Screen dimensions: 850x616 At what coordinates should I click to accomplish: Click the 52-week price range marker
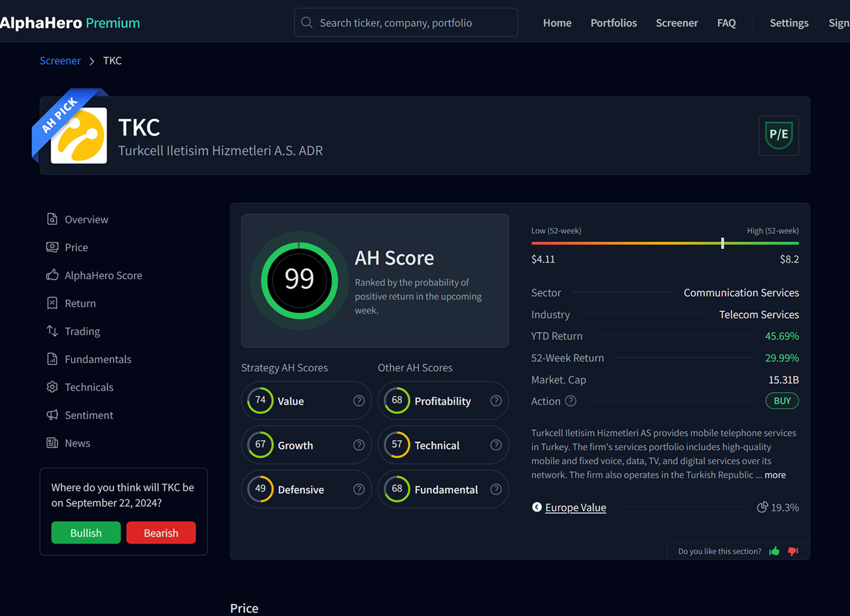pyautogui.click(x=722, y=243)
